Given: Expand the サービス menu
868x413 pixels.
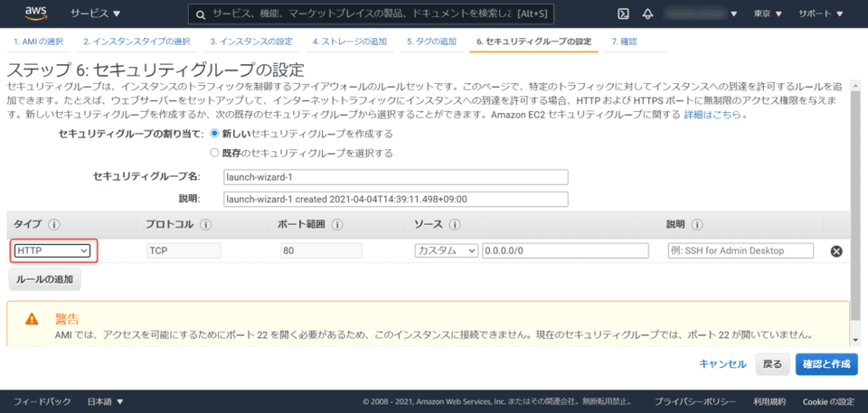Looking at the screenshot, I should tap(95, 14).
